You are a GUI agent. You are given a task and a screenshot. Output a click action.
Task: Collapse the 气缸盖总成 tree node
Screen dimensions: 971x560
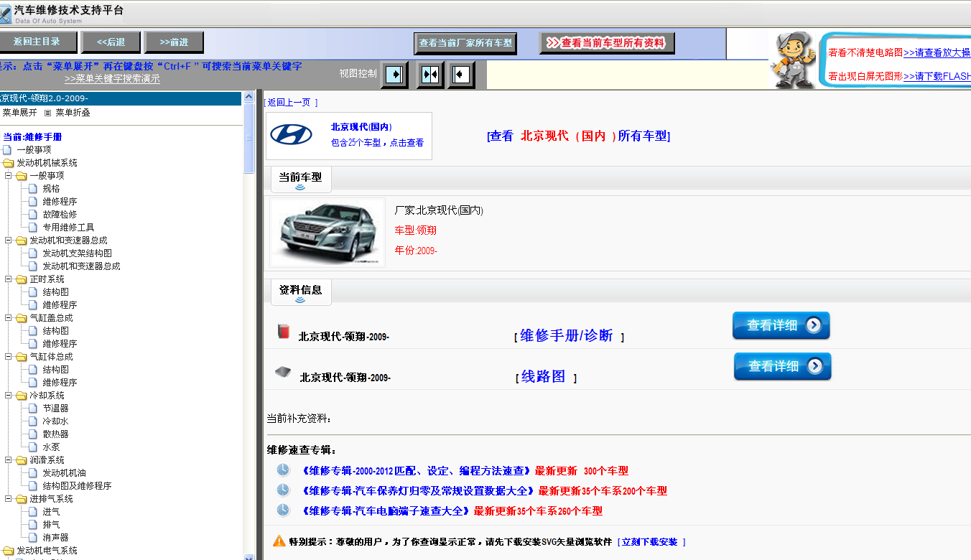click(9, 318)
